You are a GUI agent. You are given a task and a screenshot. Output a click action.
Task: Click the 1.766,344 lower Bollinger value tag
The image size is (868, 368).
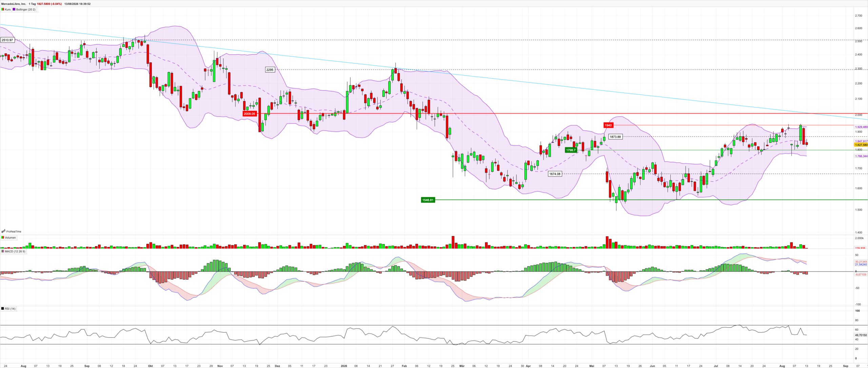(x=861, y=156)
